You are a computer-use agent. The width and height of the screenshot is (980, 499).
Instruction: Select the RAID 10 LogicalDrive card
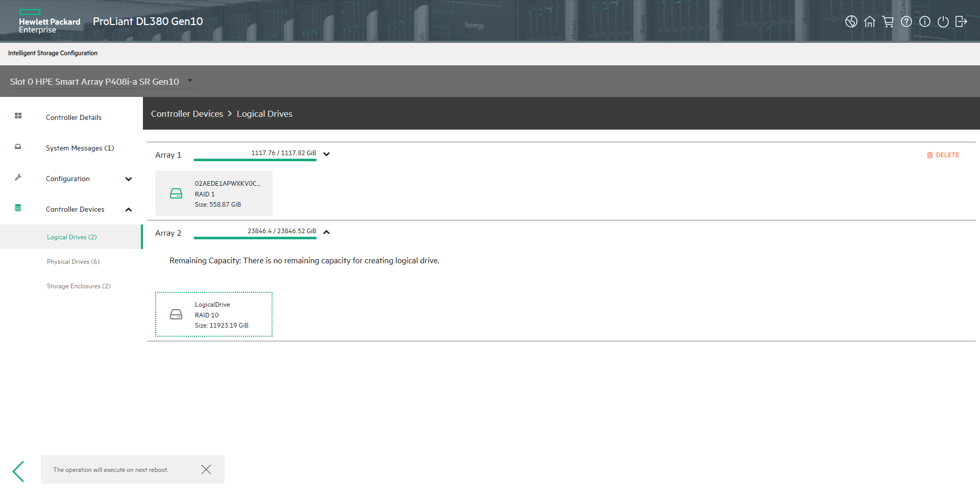[214, 314]
